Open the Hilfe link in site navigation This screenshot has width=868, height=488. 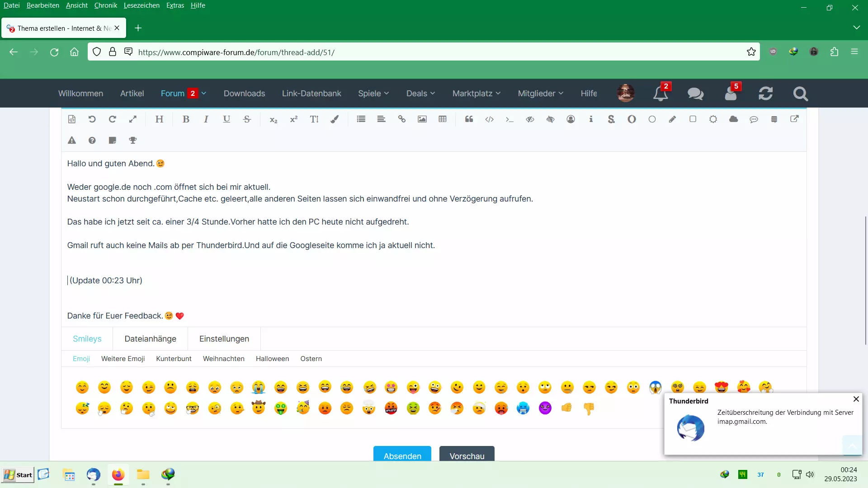589,94
